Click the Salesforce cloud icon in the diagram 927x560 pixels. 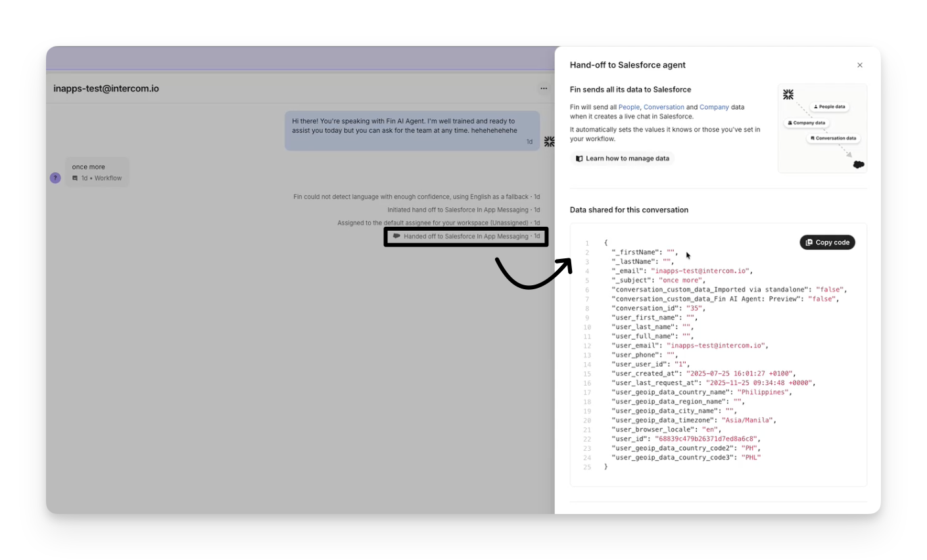tap(858, 164)
